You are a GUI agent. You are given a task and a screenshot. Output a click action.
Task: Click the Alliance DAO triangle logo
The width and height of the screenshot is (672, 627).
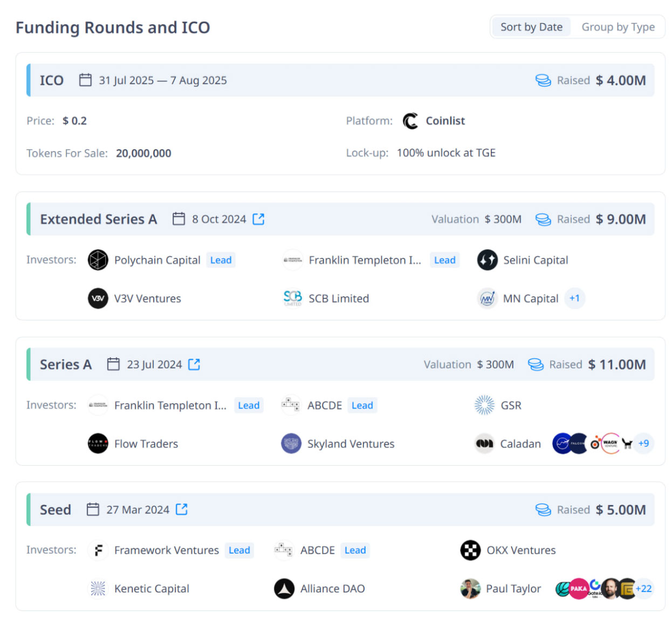(x=284, y=589)
